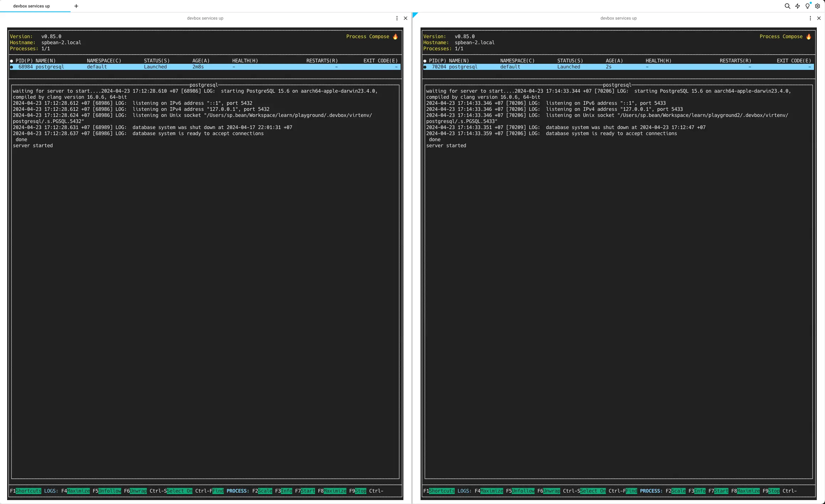Click Stop in right pane footer
This screenshot has height=504, width=825.
pos(774,491)
